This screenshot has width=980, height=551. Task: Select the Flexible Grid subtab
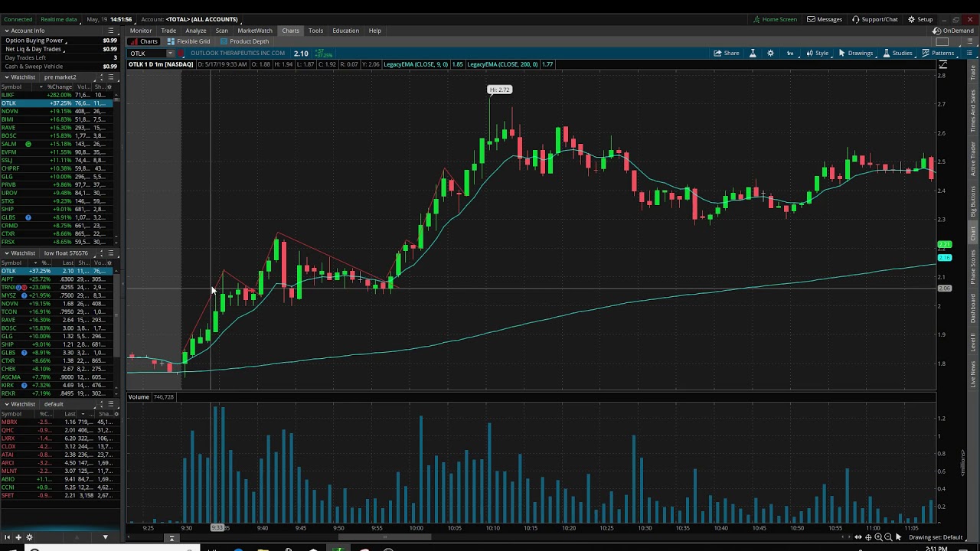pos(189,41)
